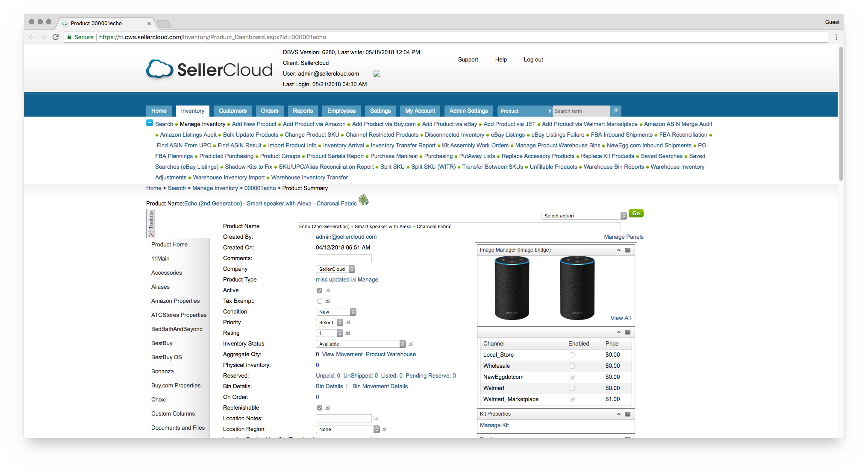868x472 pixels.
Task: Click the plus icon next to Tax Exempt checkbox
Action: point(327,301)
